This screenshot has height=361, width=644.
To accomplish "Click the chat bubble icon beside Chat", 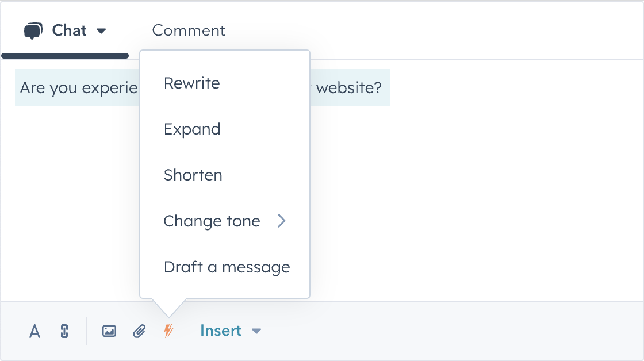I will [x=33, y=30].
